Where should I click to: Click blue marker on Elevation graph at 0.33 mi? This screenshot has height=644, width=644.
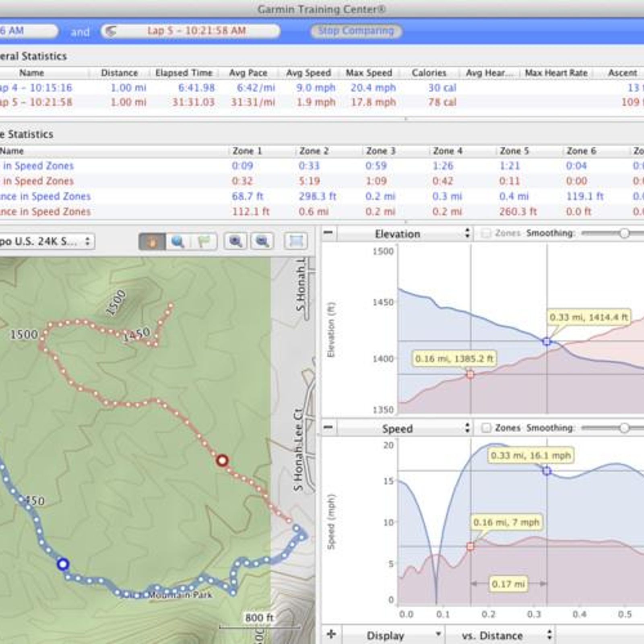click(x=547, y=341)
